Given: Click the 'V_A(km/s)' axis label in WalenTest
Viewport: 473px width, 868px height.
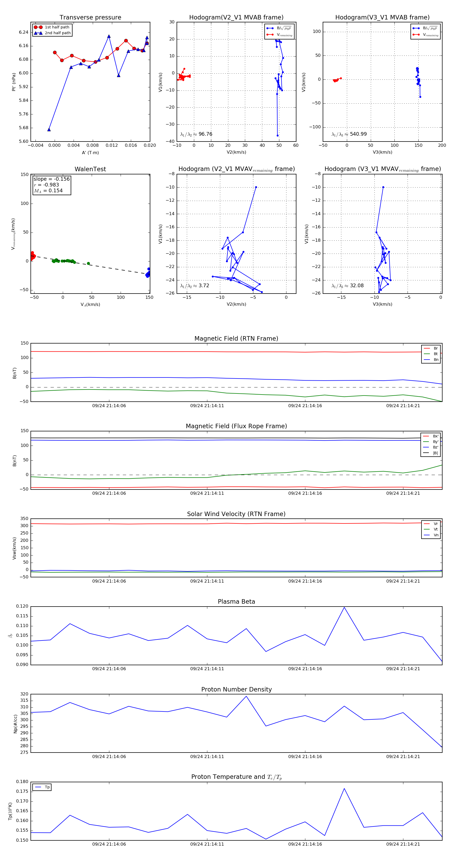Looking at the screenshot, I should [90, 305].
